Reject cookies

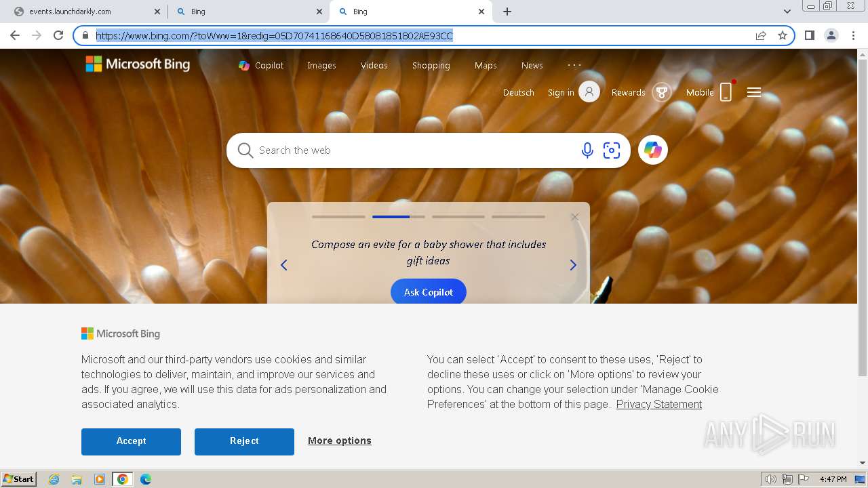(244, 441)
